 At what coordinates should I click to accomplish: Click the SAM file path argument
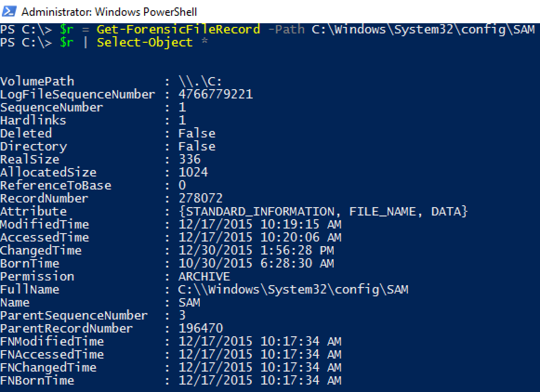(423, 30)
